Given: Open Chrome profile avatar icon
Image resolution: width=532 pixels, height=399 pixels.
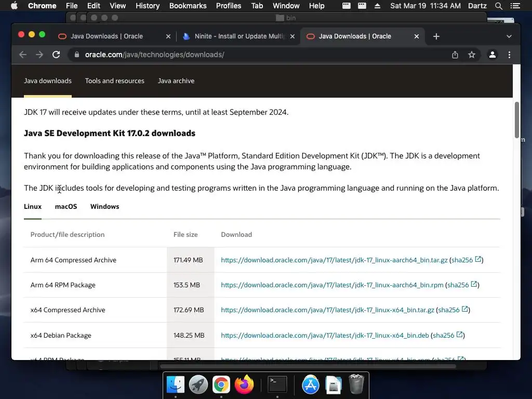Looking at the screenshot, I should [x=493, y=55].
